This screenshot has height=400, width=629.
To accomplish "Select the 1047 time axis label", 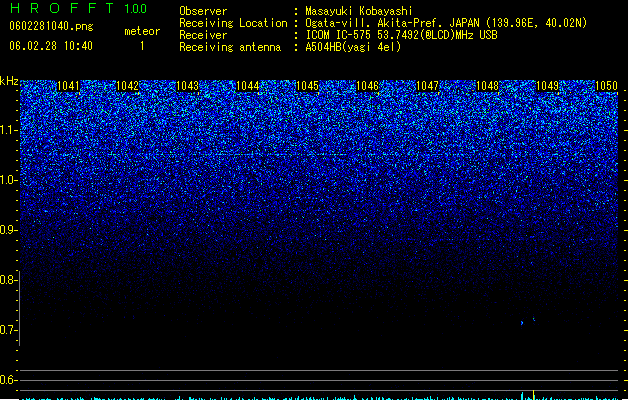I will pos(427,86).
